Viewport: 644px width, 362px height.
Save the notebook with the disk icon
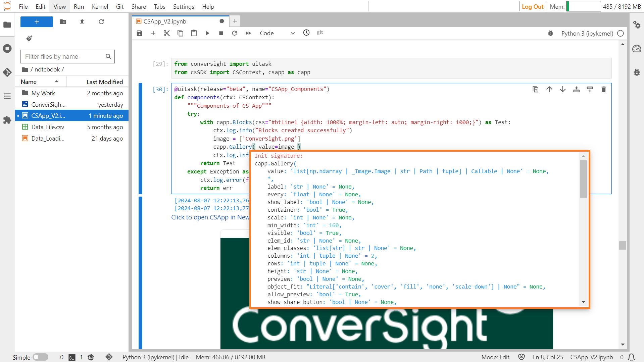click(x=140, y=33)
